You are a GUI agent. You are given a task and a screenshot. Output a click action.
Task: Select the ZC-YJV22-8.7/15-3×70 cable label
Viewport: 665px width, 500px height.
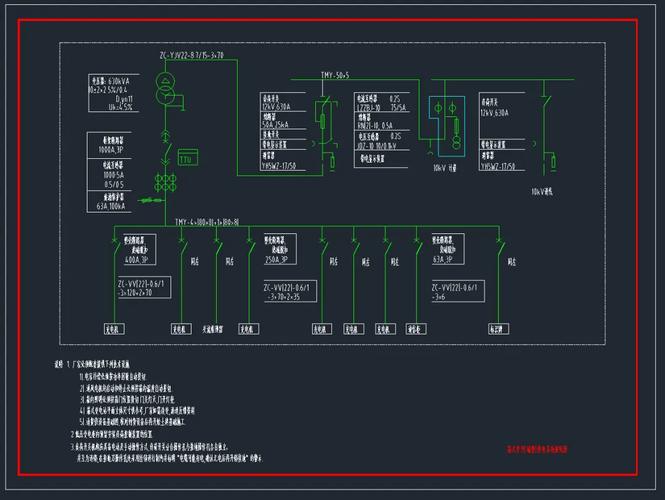(x=191, y=55)
